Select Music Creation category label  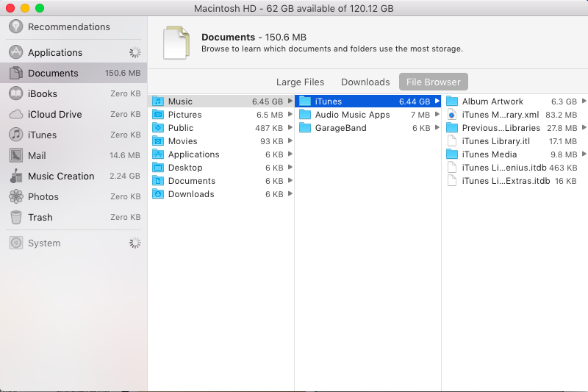coord(61,176)
